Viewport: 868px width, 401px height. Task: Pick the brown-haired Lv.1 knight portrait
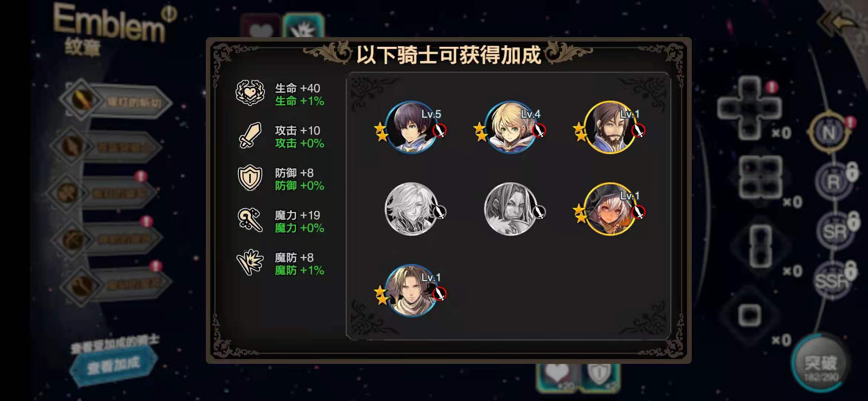pyautogui.click(x=411, y=291)
